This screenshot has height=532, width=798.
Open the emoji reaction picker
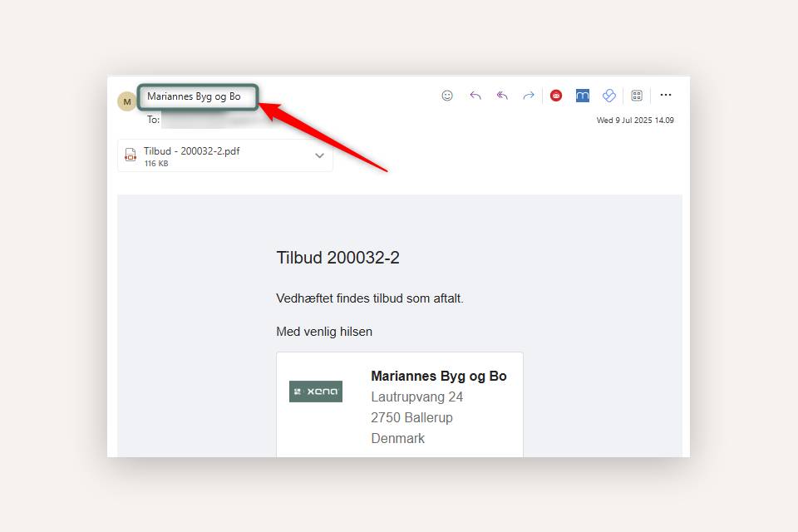point(447,96)
